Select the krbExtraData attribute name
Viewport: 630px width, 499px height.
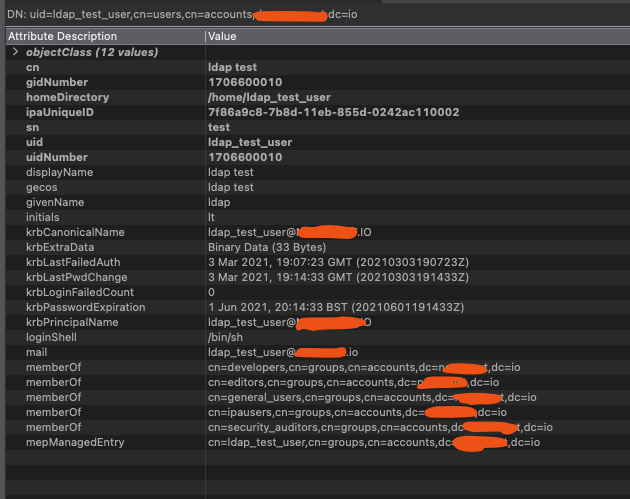click(x=60, y=247)
